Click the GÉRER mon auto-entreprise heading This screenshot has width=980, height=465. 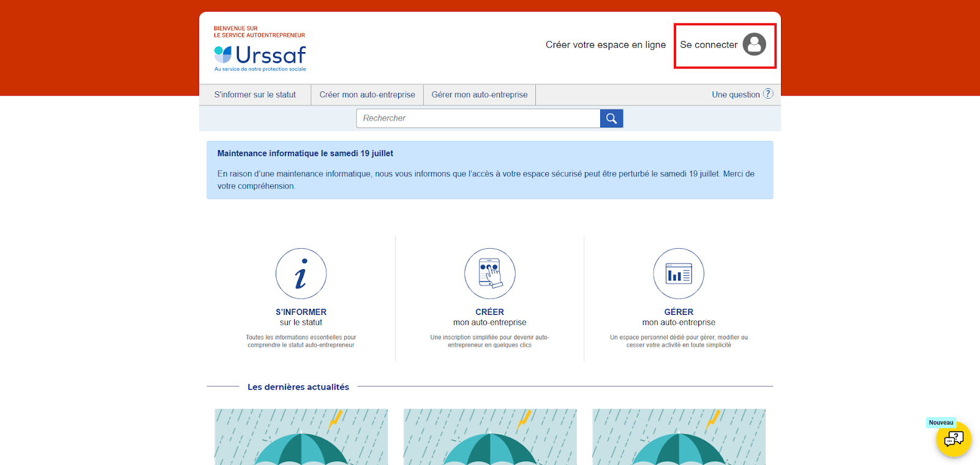point(679,317)
